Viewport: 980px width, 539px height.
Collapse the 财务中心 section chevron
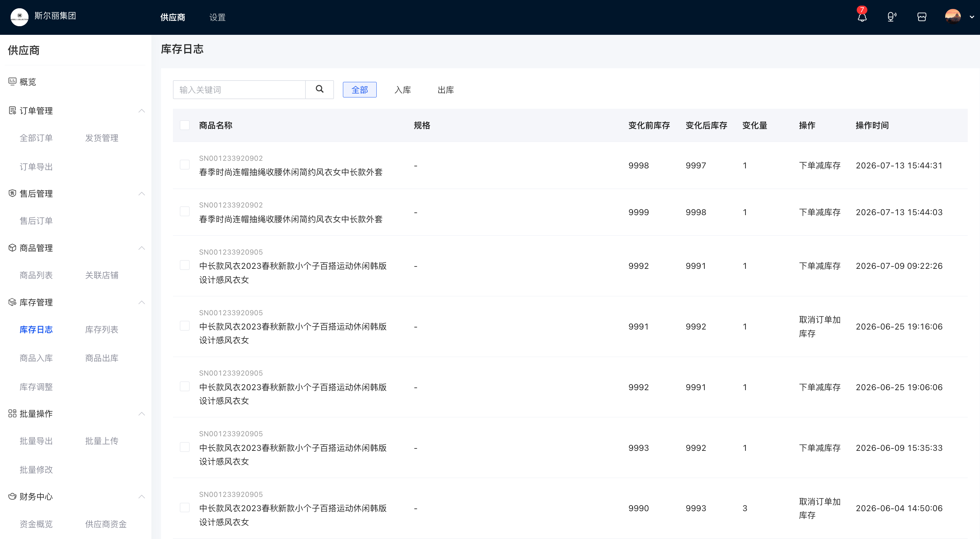[141, 497]
